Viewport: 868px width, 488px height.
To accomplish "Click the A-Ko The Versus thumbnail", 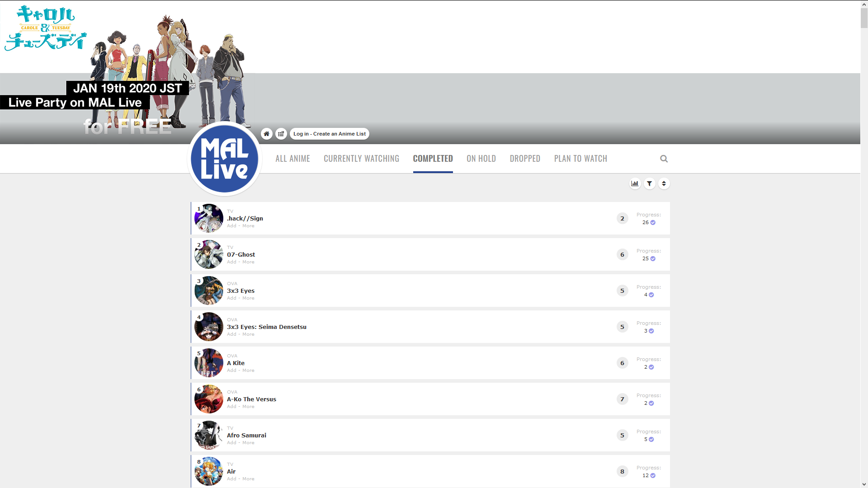I will click(x=208, y=399).
